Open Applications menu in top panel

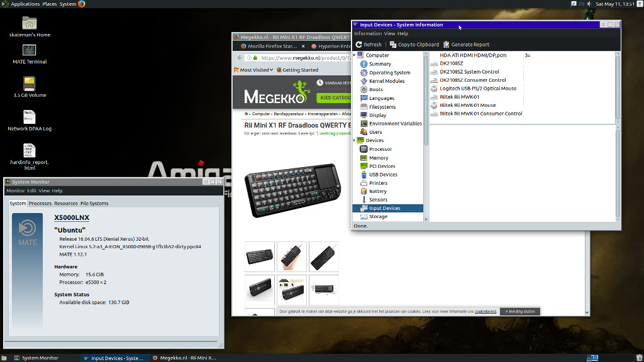[x=25, y=4]
